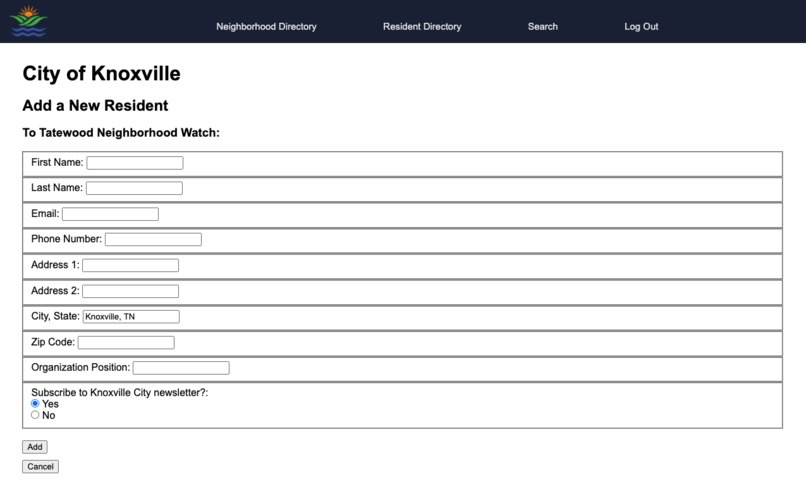Open the Neighborhood Directory page
The image size is (806, 484).
(x=266, y=26)
